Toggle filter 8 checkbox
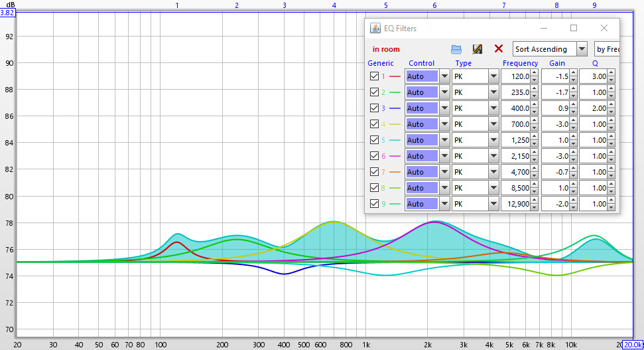This screenshot has height=350, width=644. (374, 188)
